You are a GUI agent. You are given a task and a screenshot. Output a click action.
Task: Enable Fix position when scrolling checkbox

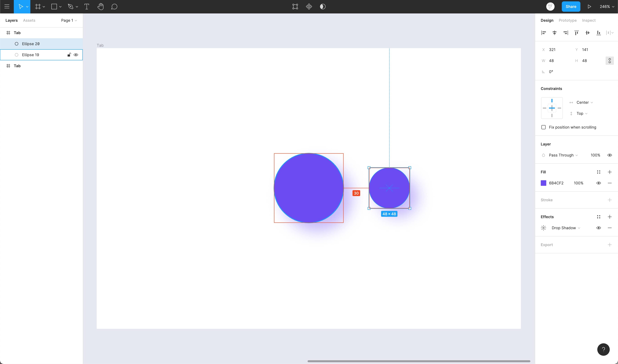coord(543,127)
